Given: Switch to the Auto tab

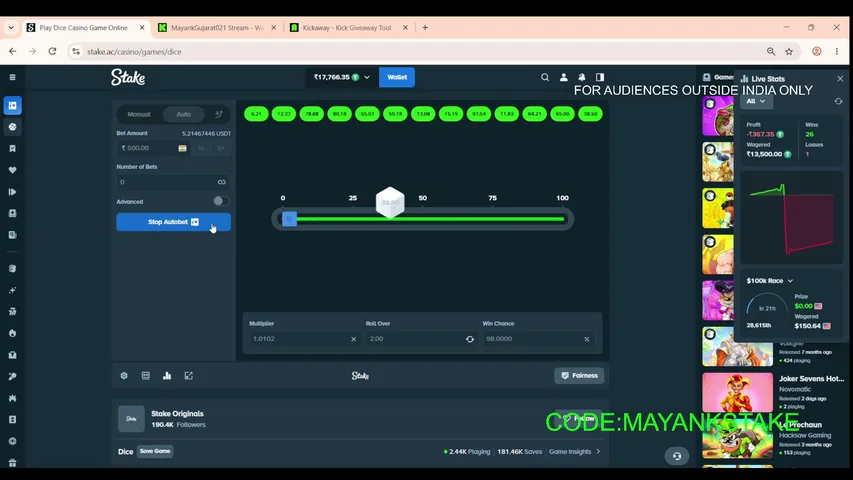Looking at the screenshot, I should click(184, 114).
